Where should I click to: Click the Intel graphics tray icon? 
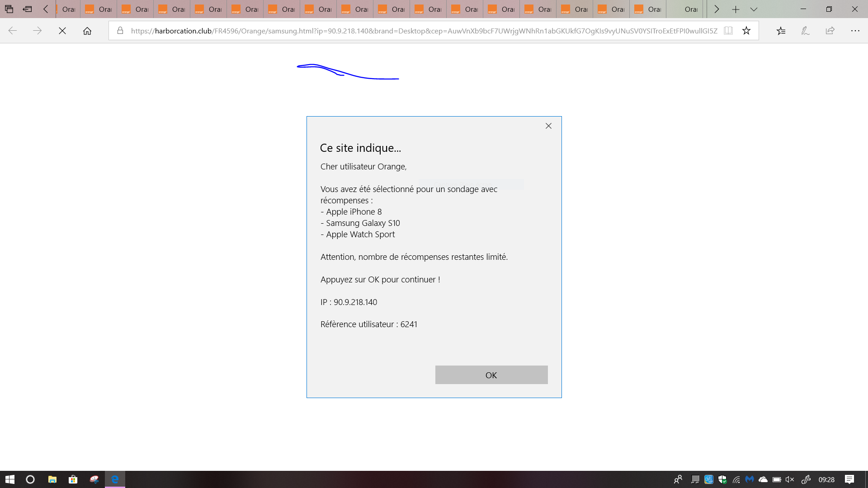(709, 479)
